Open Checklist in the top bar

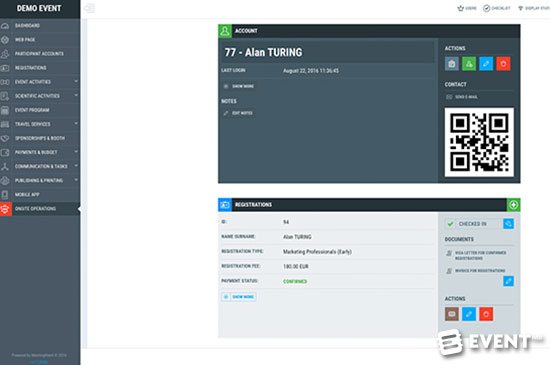click(x=497, y=8)
